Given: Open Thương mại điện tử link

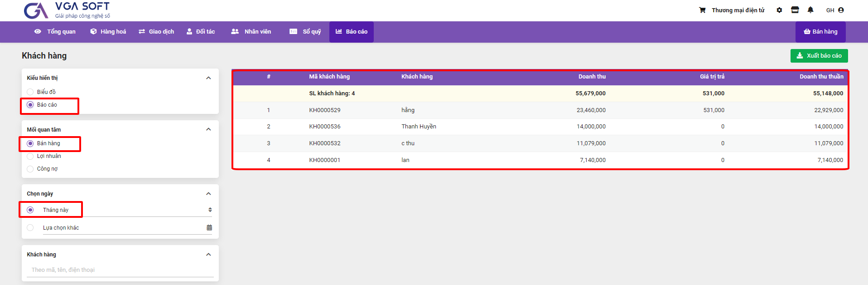Looking at the screenshot, I should [x=738, y=10].
